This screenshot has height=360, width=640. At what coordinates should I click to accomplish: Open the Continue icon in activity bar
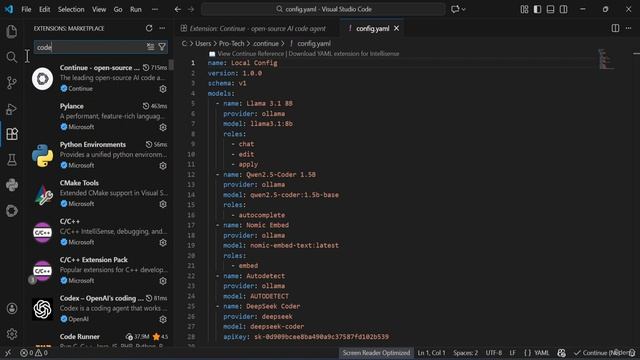coord(12,211)
